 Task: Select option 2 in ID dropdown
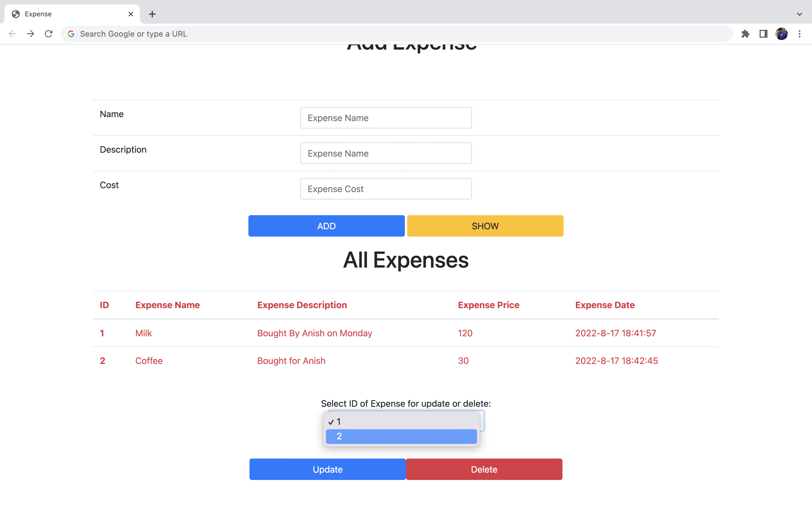[x=401, y=436]
